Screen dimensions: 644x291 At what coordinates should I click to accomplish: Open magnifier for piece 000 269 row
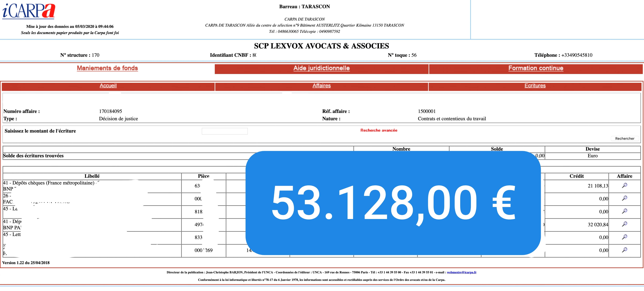[625, 250]
